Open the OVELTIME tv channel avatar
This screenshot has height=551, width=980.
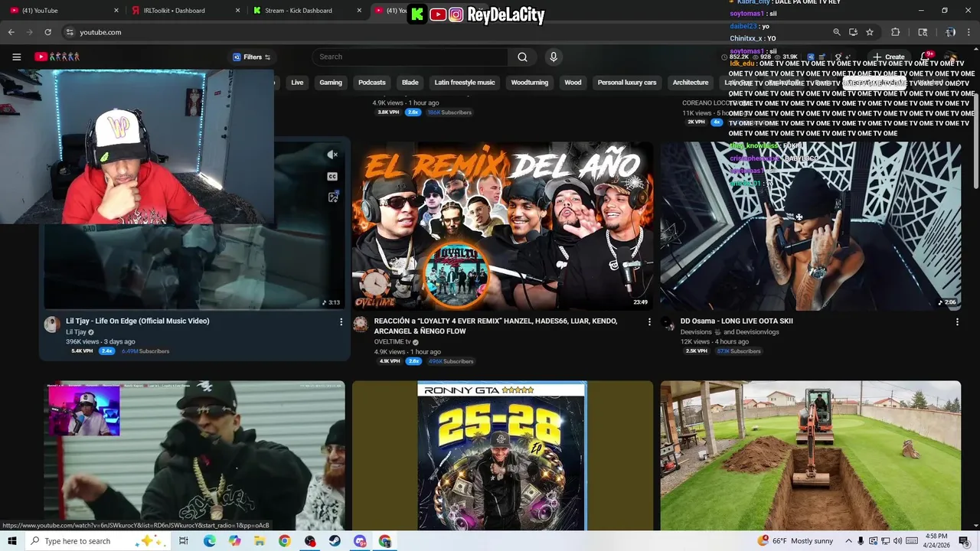(x=361, y=324)
